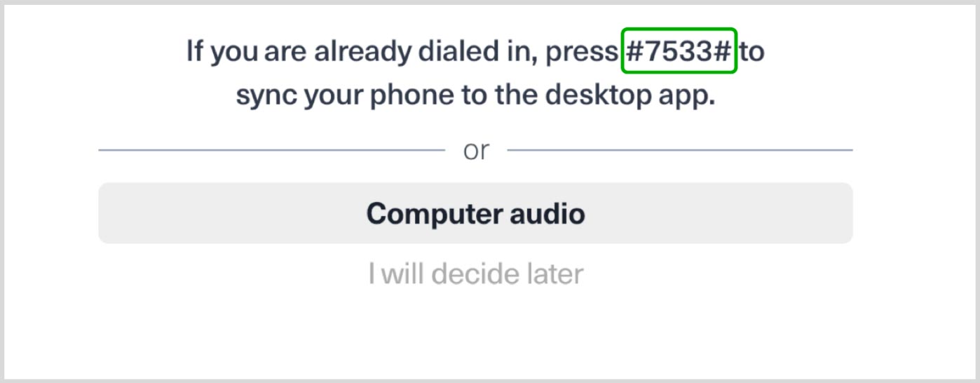Click the divider line right of "or"
The height and width of the screenshot is (383, 980).
coord(679,150)
